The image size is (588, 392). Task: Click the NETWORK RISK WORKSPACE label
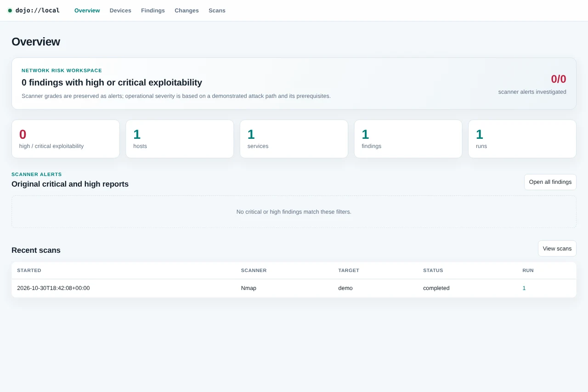pyautogui.click(x=62, y=71)
